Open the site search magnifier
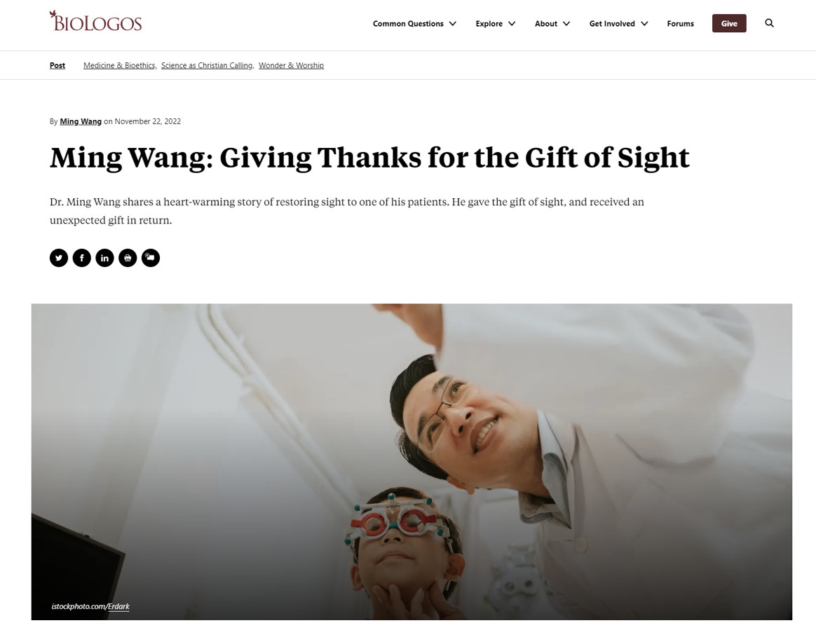The width and height of the screenshot is (816, 644). [769, 23]
